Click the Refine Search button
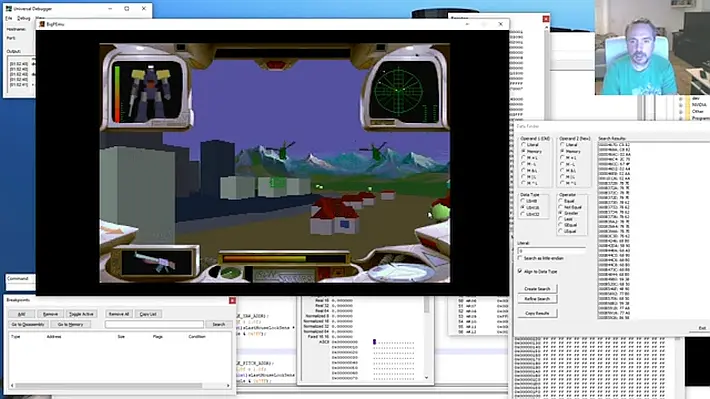The image size is (710, 399). 537,299
